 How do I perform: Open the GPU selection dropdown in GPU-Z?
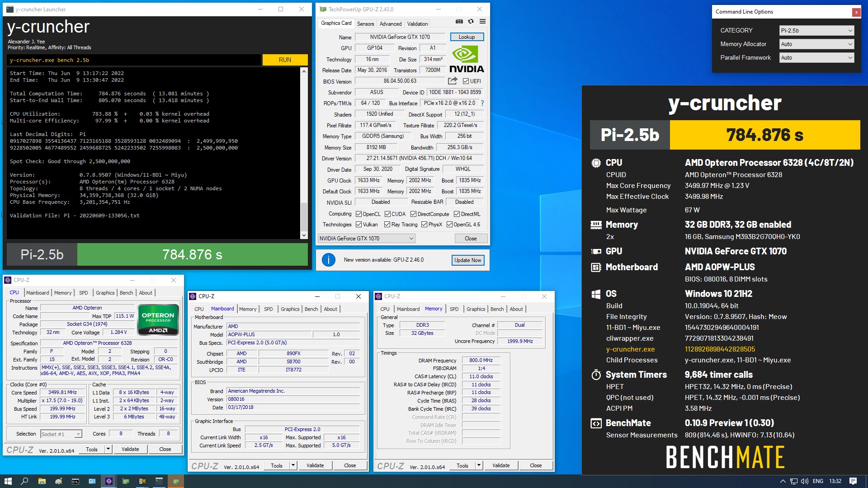point(366,239)
